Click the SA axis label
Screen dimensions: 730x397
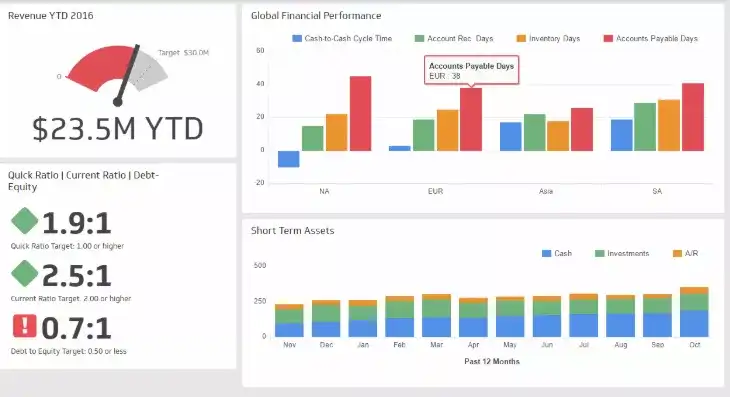pyautogui.click(x=657, y=191)
